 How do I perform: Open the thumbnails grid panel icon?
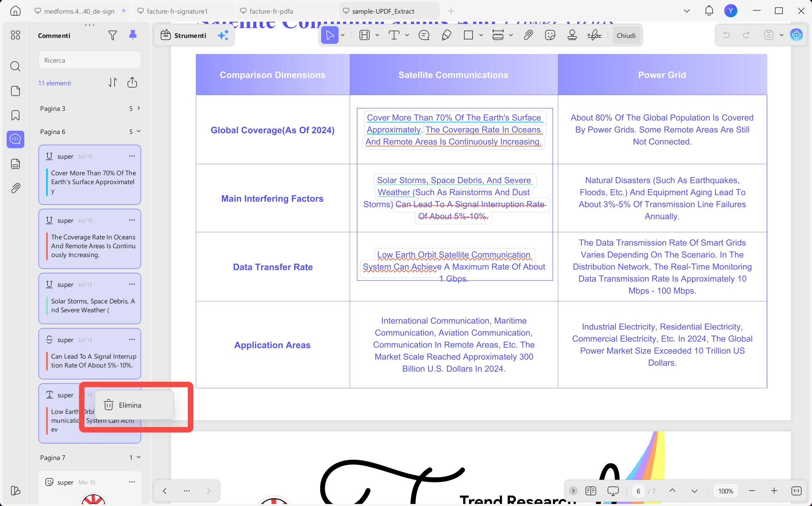pyautogui.click(x=15, y=35)
